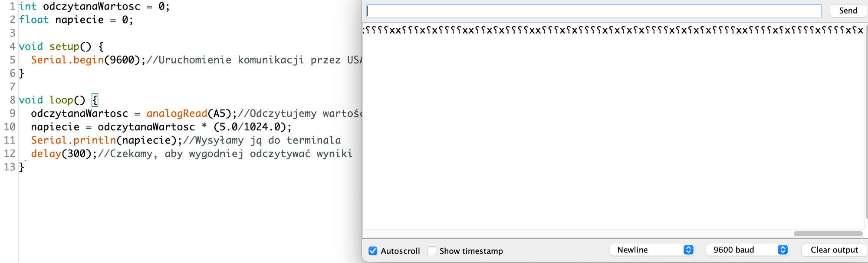This screenshot has height=263, width=868.
Task: Click the blue arrows beside 9600 baud
Action: tap(783, 250)
